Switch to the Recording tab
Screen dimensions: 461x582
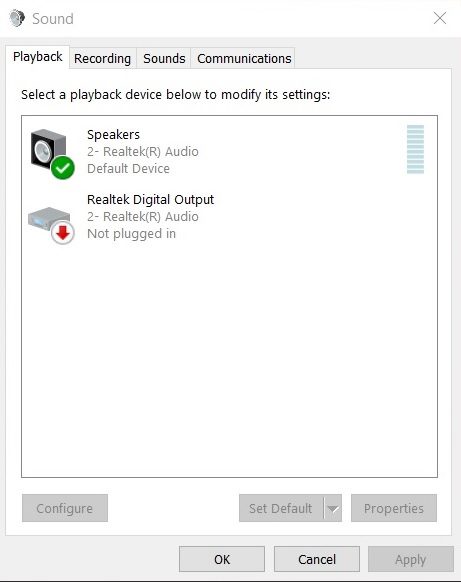pos(102,59)
